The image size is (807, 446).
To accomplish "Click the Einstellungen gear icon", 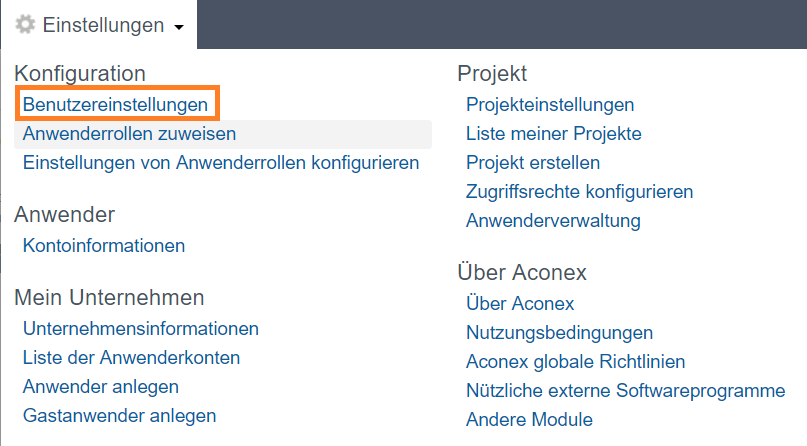I will [x=25, y=24].
